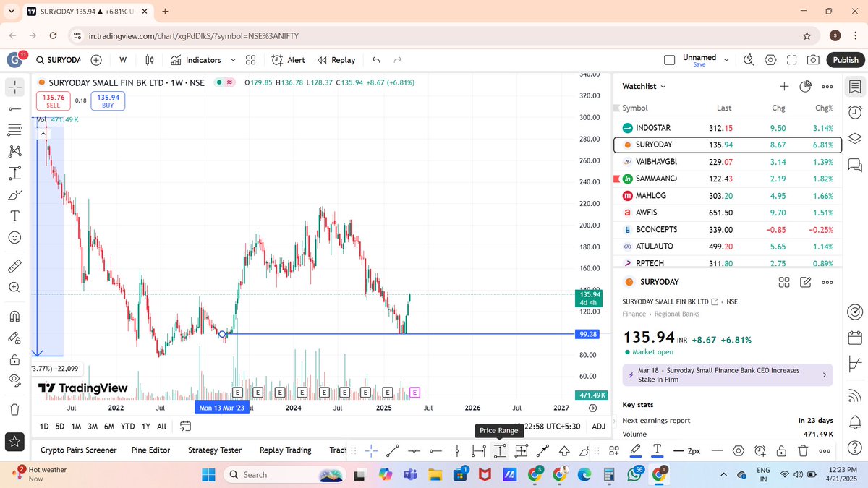Open the alerts panel clock icon on right sidebar
868x488 pixels.
[x=854, y=112]
